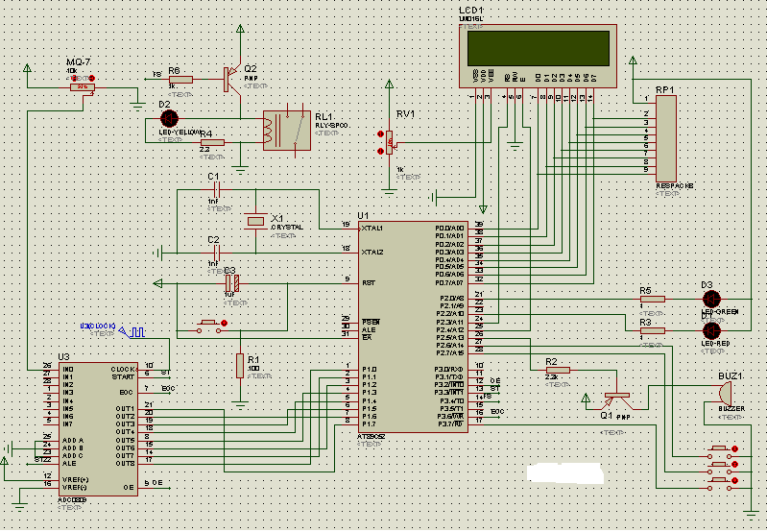Select resistor R2 feeding transistor Q1

(x=558, y=371)
